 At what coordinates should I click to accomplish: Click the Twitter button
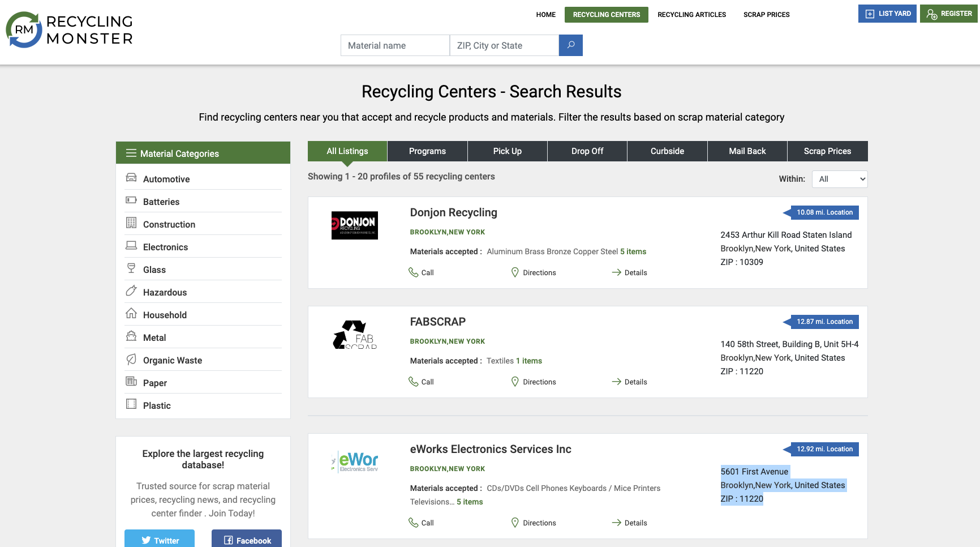tap(160, 540)
